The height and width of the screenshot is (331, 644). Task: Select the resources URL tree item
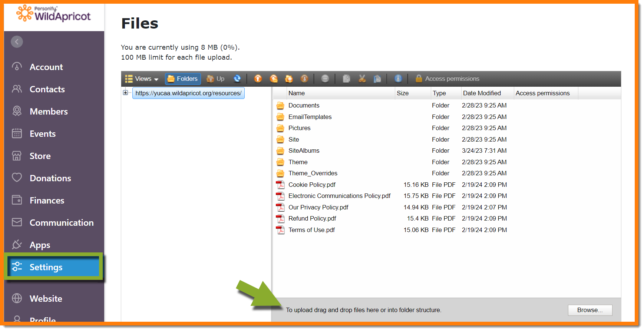point(188,93)
